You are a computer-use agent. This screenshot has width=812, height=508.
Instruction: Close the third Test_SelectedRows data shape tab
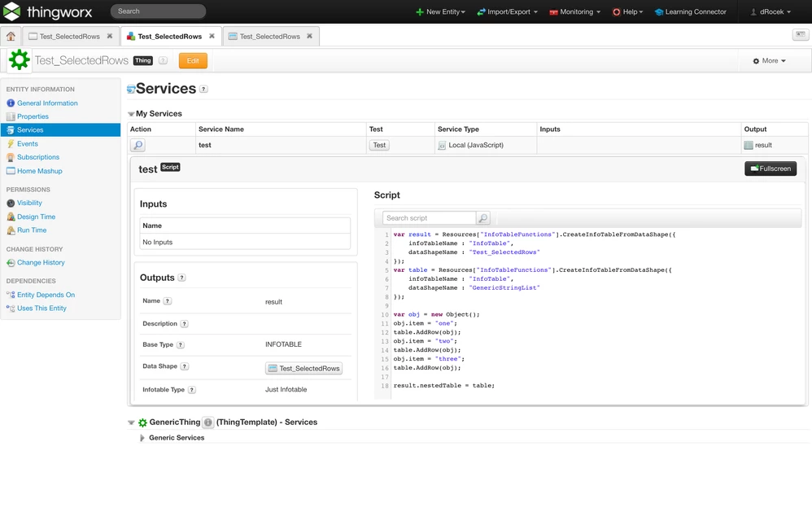[309, 37]
